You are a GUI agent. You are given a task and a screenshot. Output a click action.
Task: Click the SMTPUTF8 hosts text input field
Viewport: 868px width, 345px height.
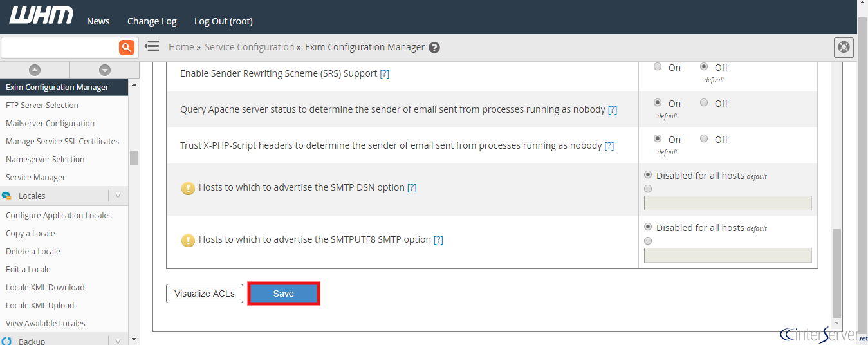pos(728,255)
